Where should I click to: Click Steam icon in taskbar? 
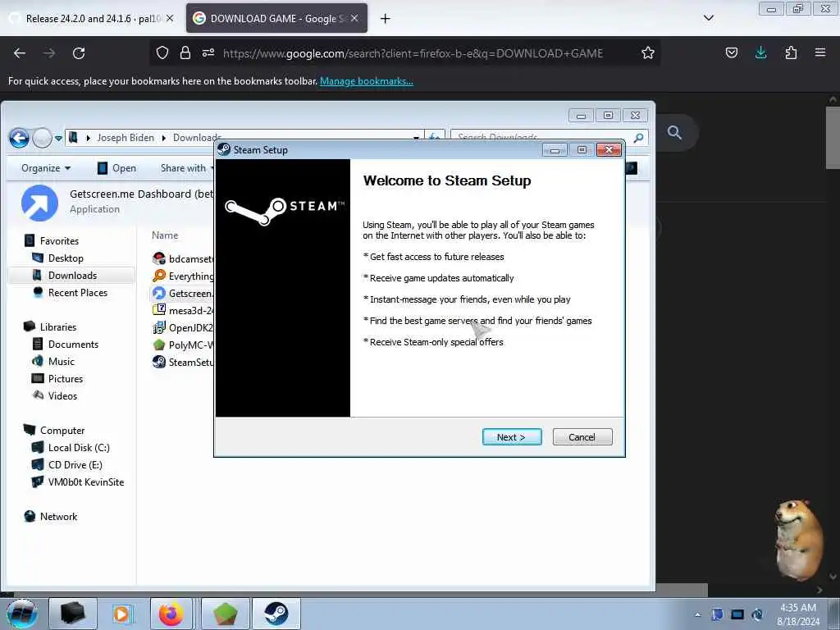coord(276,614)
